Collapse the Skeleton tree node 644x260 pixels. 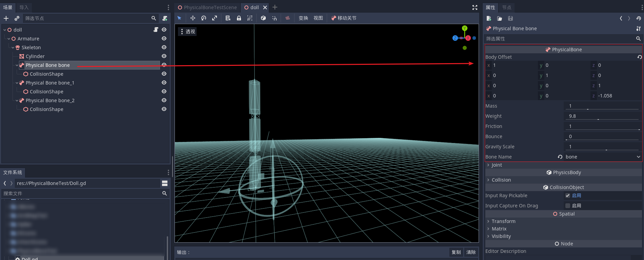(13, 48)
